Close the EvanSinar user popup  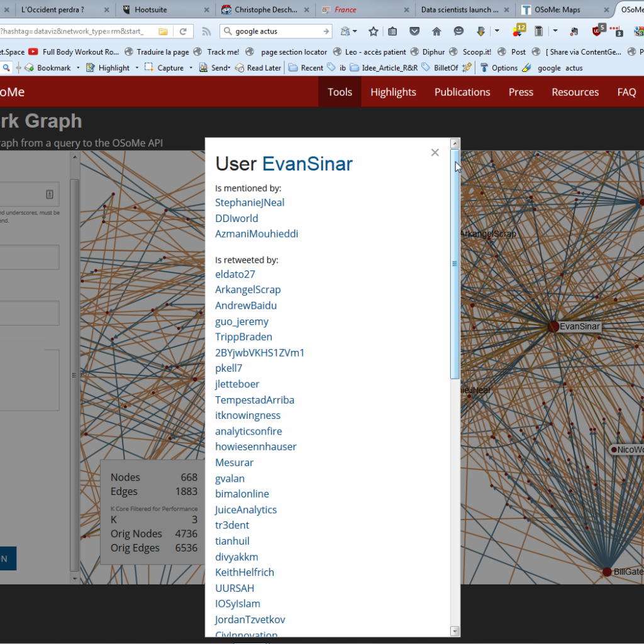[435, 152]
